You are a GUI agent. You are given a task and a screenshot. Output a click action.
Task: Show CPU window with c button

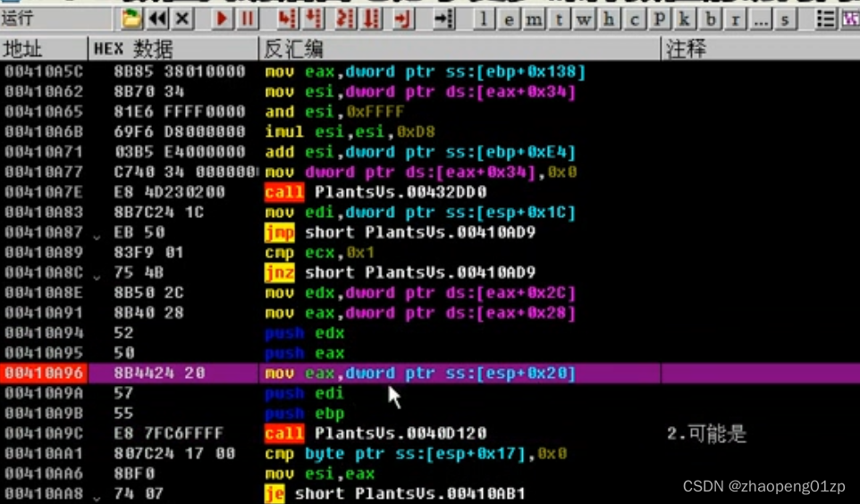pos(634,20)
